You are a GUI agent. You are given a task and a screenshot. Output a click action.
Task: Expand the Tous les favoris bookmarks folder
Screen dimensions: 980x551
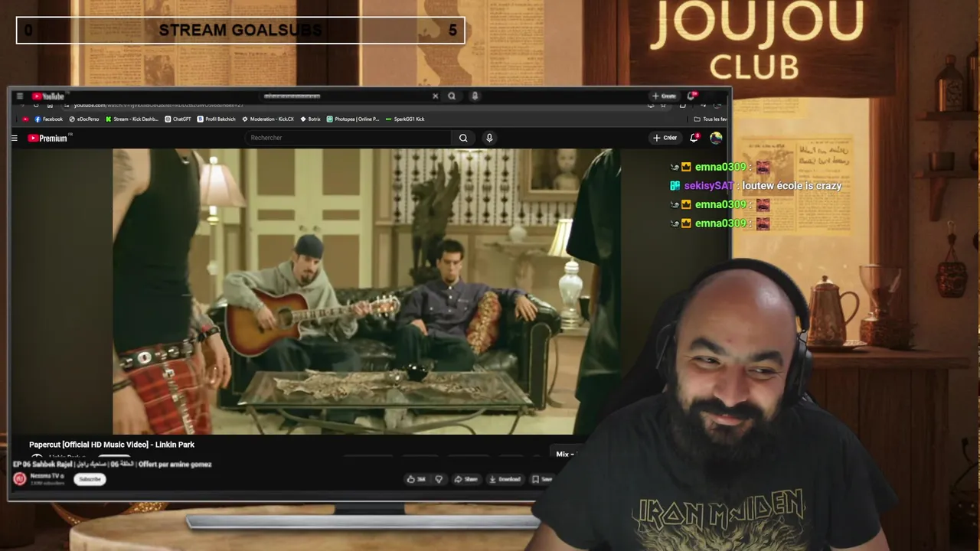[x=710, y=119]
